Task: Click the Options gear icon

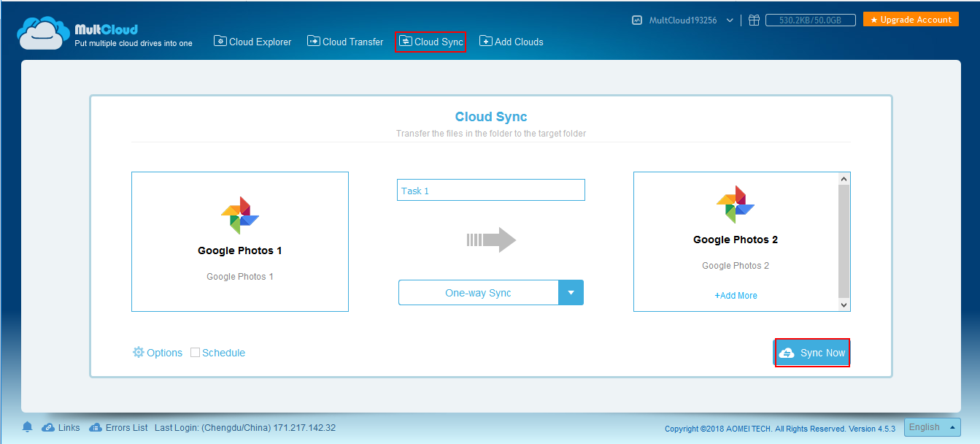Action: pyautogui.click(x=139, y=352)
